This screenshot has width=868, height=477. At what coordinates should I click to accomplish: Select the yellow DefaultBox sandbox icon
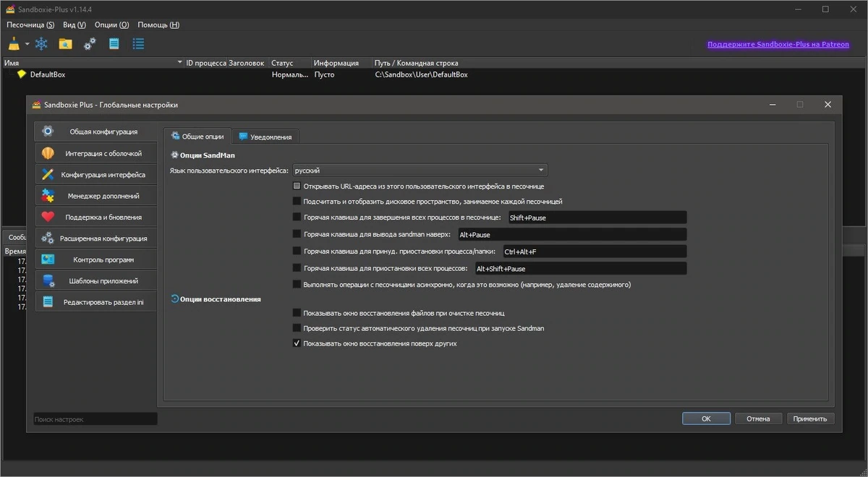coord(22,74)
